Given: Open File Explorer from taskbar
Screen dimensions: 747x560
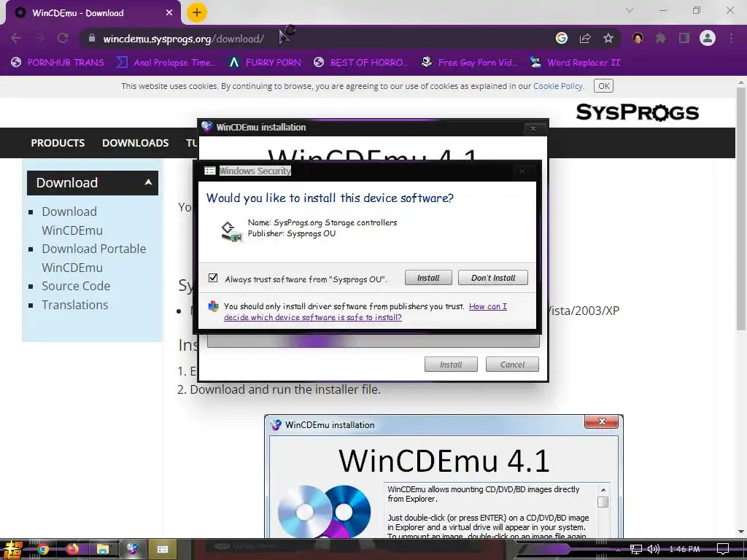Looking at the screenshot, I should (102, 550).
